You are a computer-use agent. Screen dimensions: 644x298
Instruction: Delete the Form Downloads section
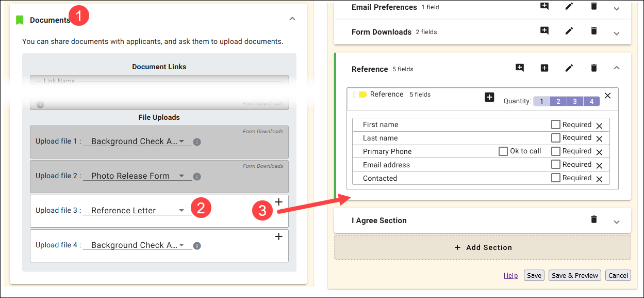[594, 31]
